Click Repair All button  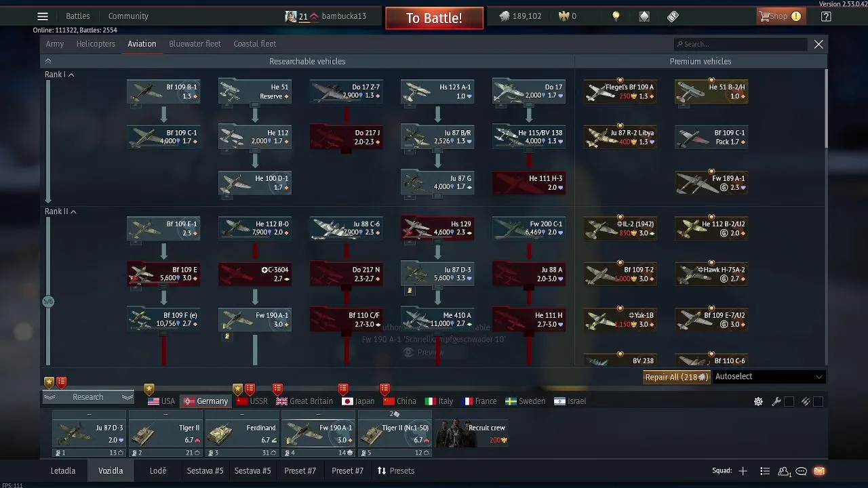tap(677, 378)
